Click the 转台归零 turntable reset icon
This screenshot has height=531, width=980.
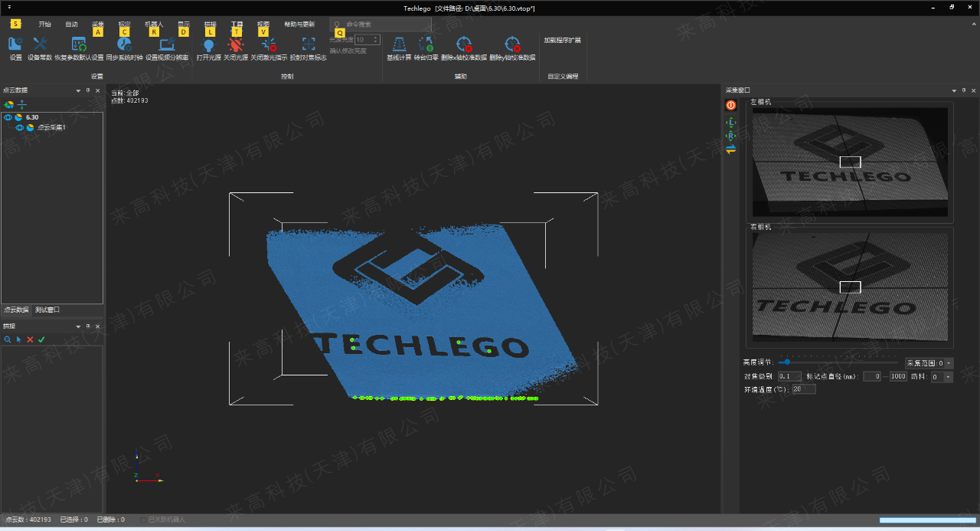click(x=426, y=45)
